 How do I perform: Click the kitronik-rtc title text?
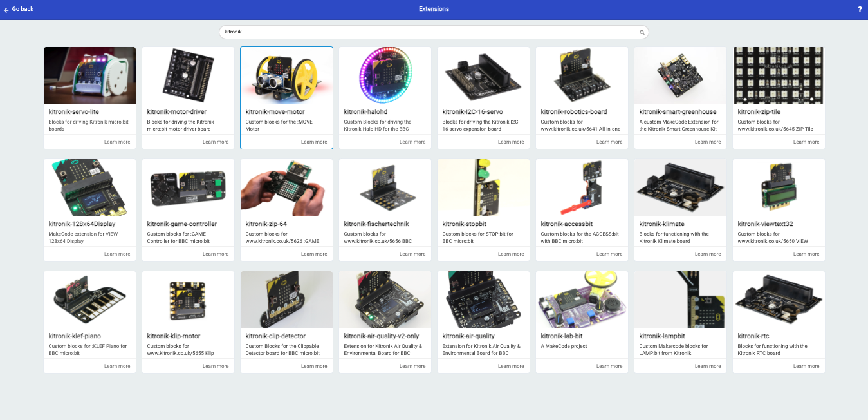[753, 336]
